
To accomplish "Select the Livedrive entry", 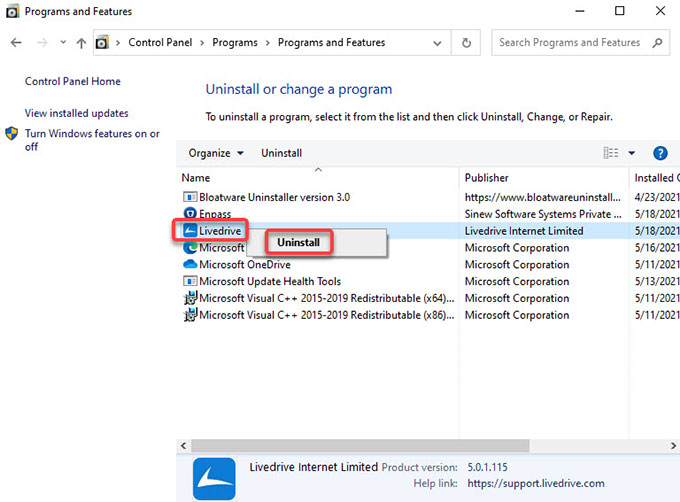I will point(220,231).
